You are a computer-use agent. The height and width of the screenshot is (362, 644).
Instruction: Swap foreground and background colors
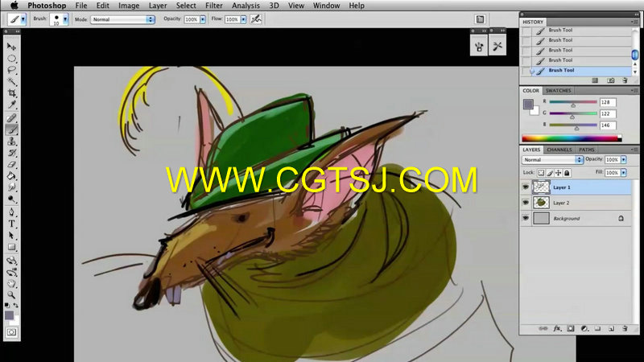coord(15,306)
